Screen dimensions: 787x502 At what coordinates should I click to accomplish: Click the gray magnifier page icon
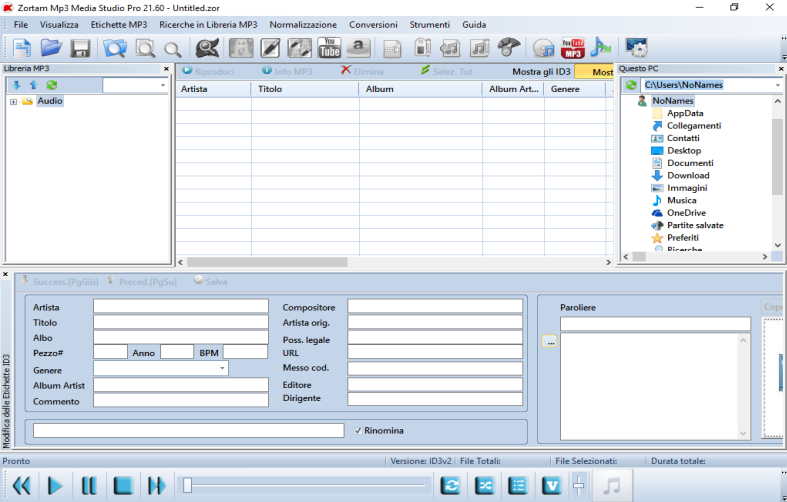(x=145, y=48)
